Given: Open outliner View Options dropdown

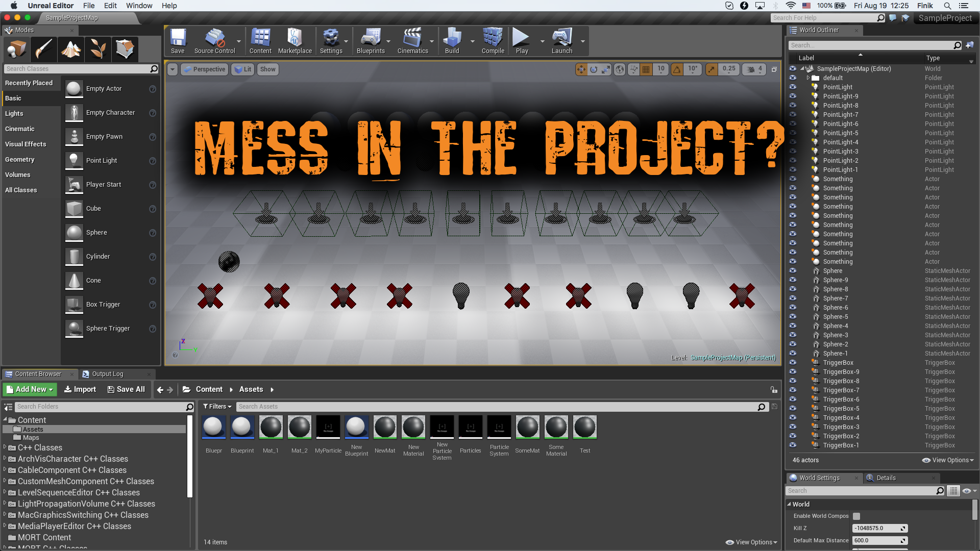Looking at the screenshot, I should point(948,460).
